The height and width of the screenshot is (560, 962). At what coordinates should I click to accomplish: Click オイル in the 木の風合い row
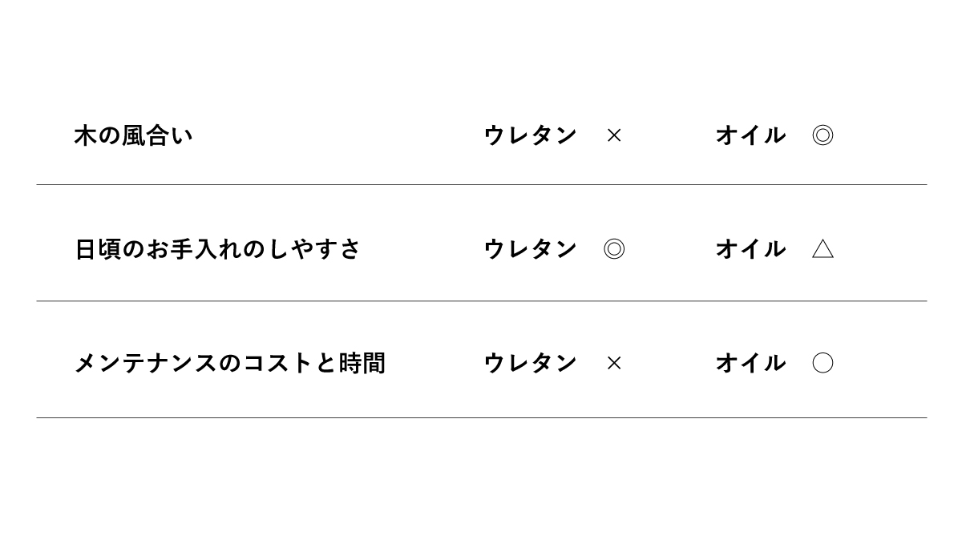[750, 135]
